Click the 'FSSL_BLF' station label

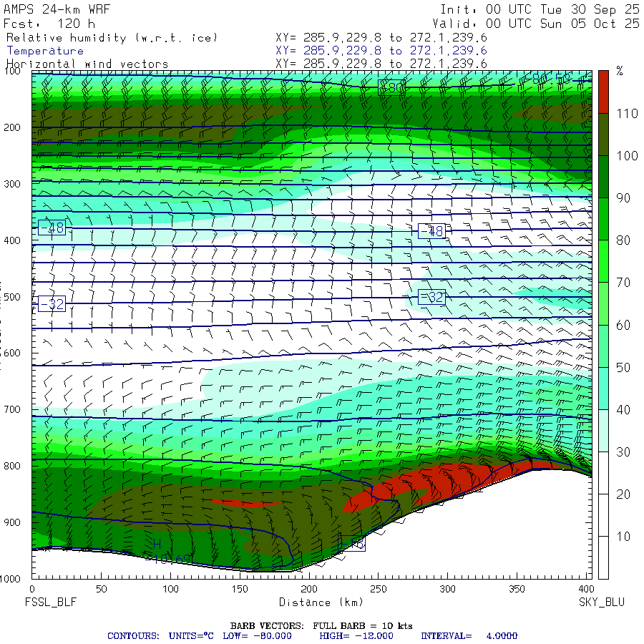tap(51, 602)
